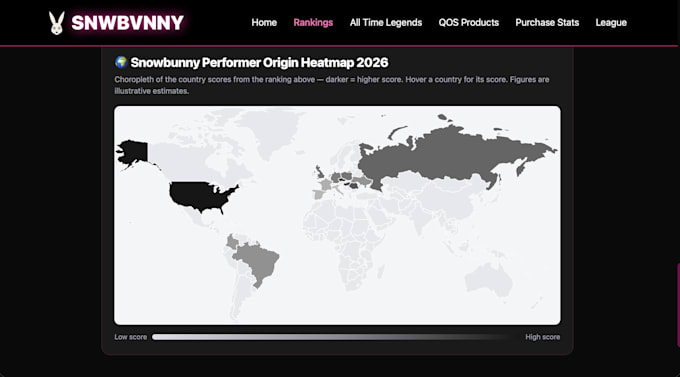
Task: Go to All Time Legends
Action: (x=386, y=23)
